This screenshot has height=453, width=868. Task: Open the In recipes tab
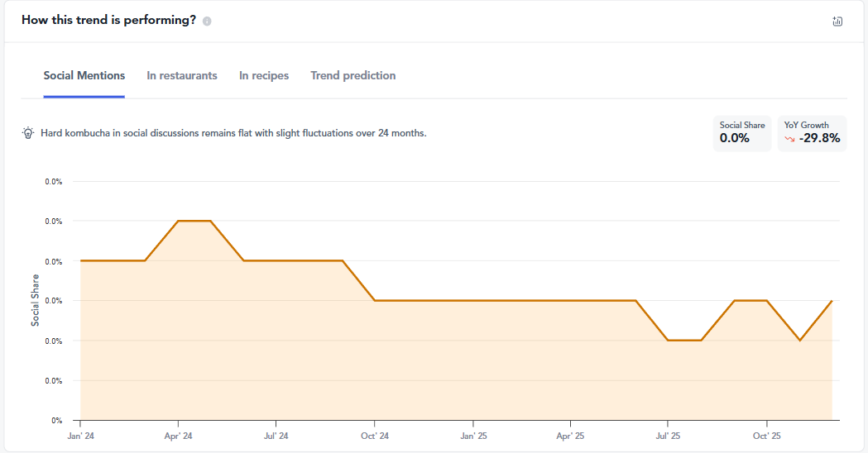[264, 76]
